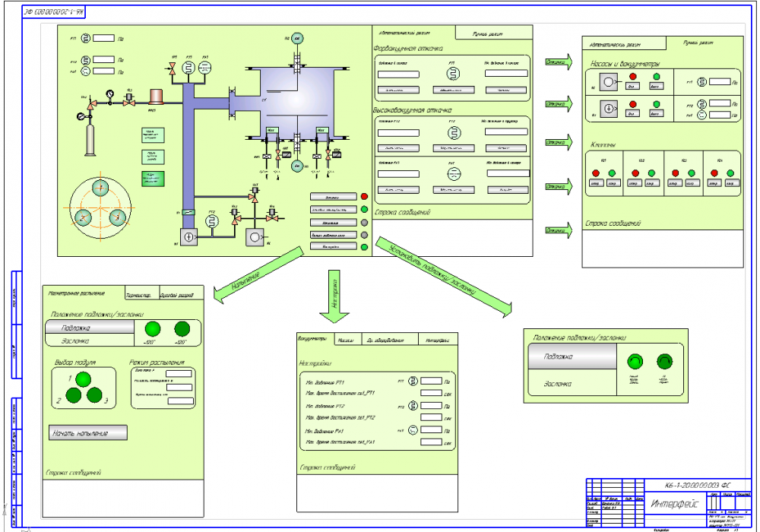760x532 pixels.
Task: Toggle the red status lamp beside the schematic
Action: tap(364, 197)
